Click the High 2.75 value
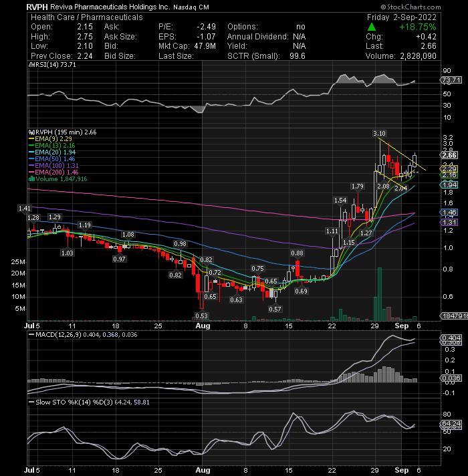 [x=85, y=37]
